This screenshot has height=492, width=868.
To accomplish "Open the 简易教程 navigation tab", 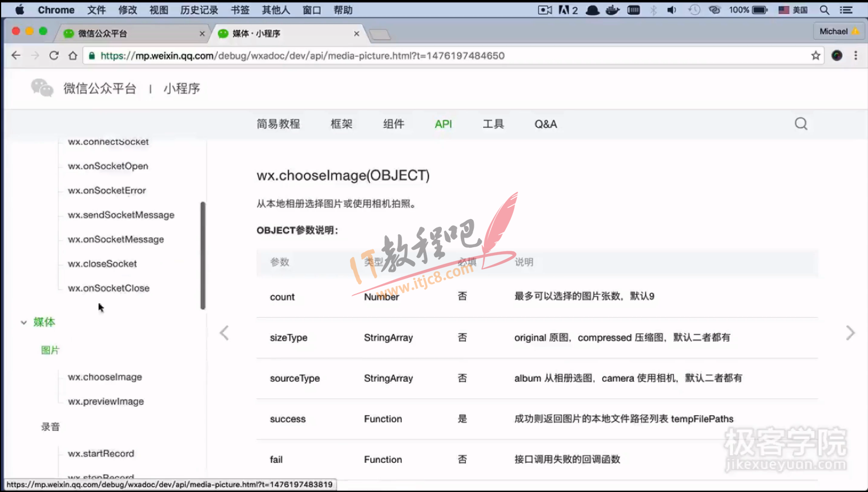I will pos(278,124).
